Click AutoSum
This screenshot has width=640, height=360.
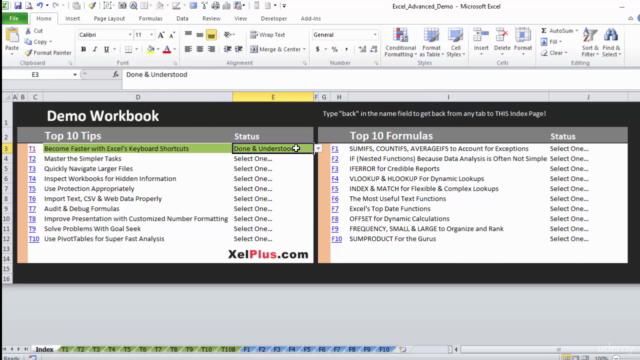tap(558, 31)
